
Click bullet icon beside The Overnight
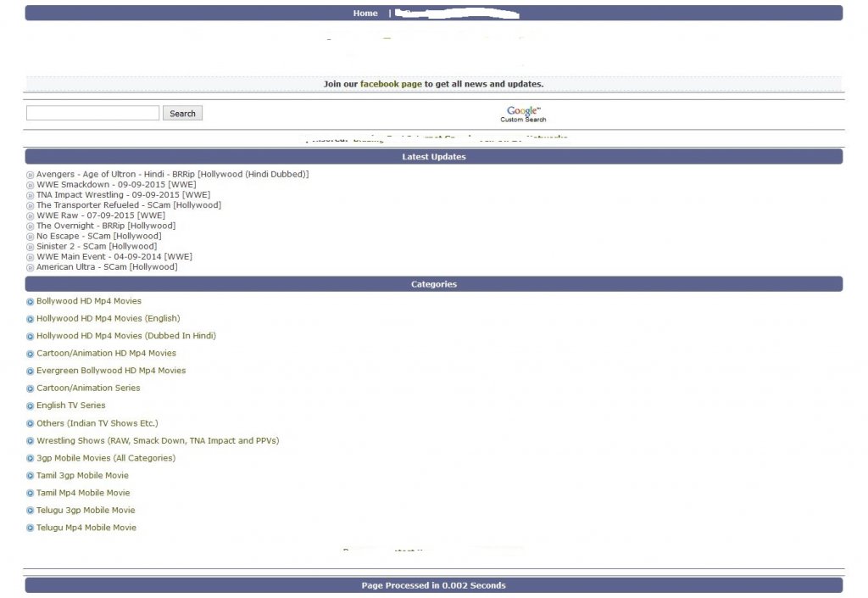(30, 226)
